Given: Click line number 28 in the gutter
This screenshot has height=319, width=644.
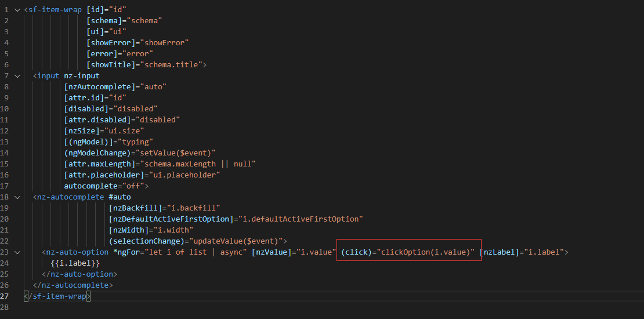Looking at the screenshot, I should (x=5, y=307).
